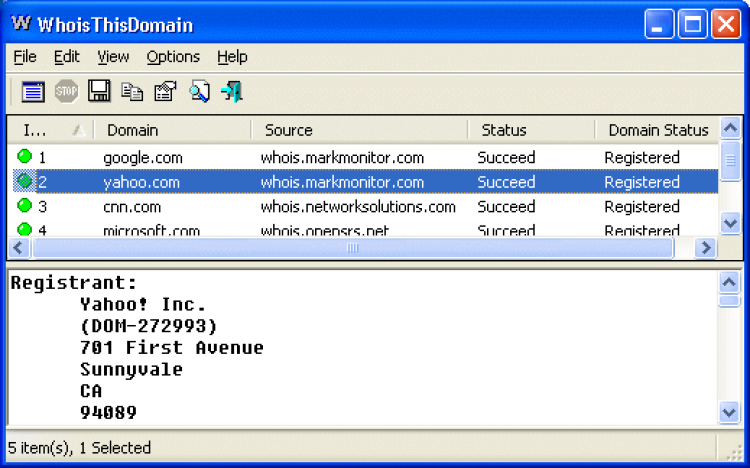This screenshot has height=468, width=750.
Task: Click the domain list's scroll up arrow
Action: [x=730, y=128]
